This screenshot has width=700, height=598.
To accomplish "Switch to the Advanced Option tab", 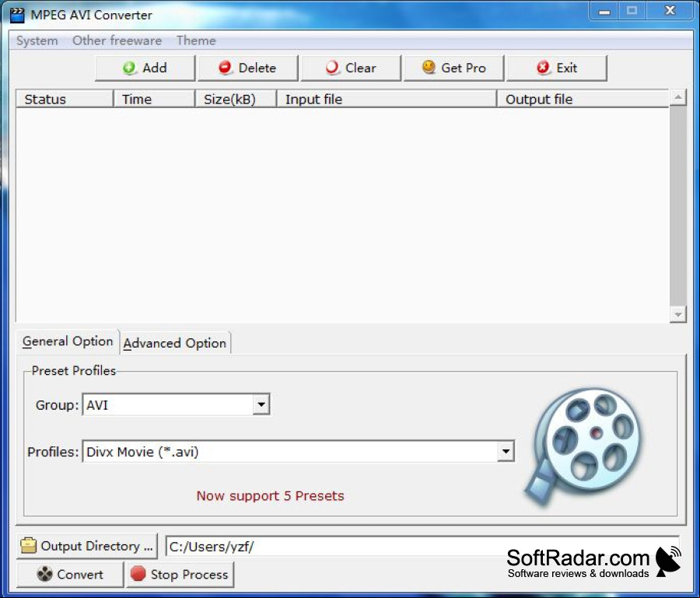I will [x=175, y=343].
